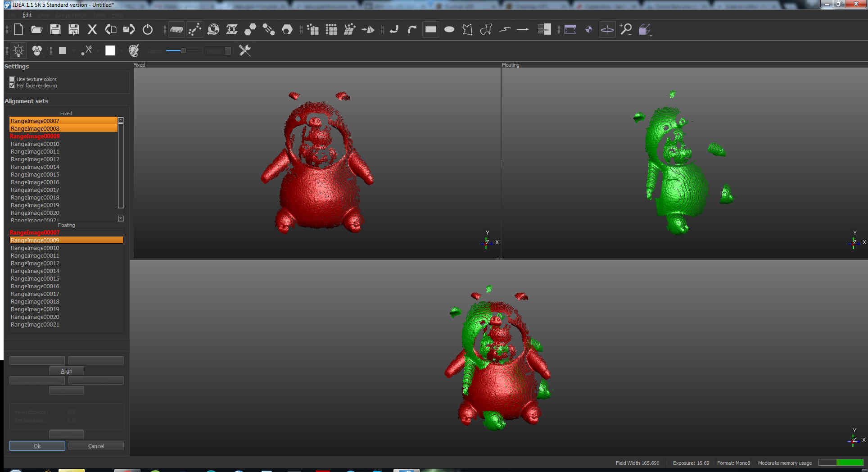
Task: Click the grey square shading icon
Action: [x=63, y=50]
